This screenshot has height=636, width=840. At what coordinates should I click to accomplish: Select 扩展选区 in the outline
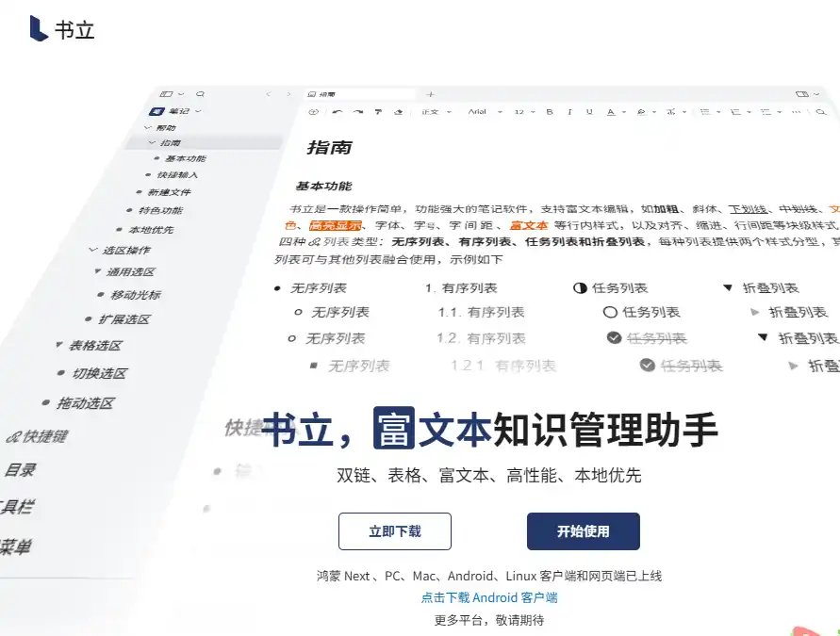coord(124,319)
